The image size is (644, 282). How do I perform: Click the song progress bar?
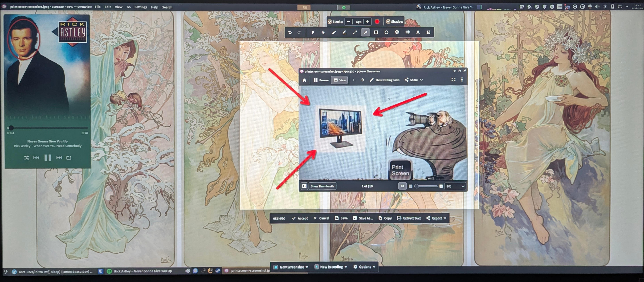(47, 128)
